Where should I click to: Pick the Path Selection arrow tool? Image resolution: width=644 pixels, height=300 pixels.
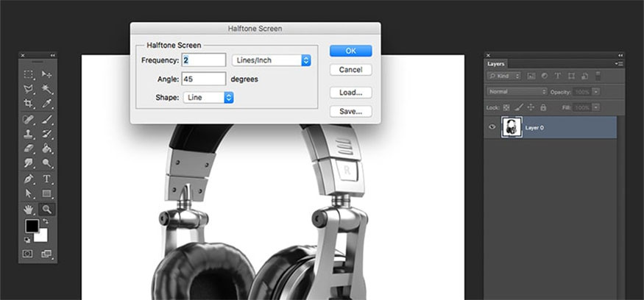tap(29, 193)
